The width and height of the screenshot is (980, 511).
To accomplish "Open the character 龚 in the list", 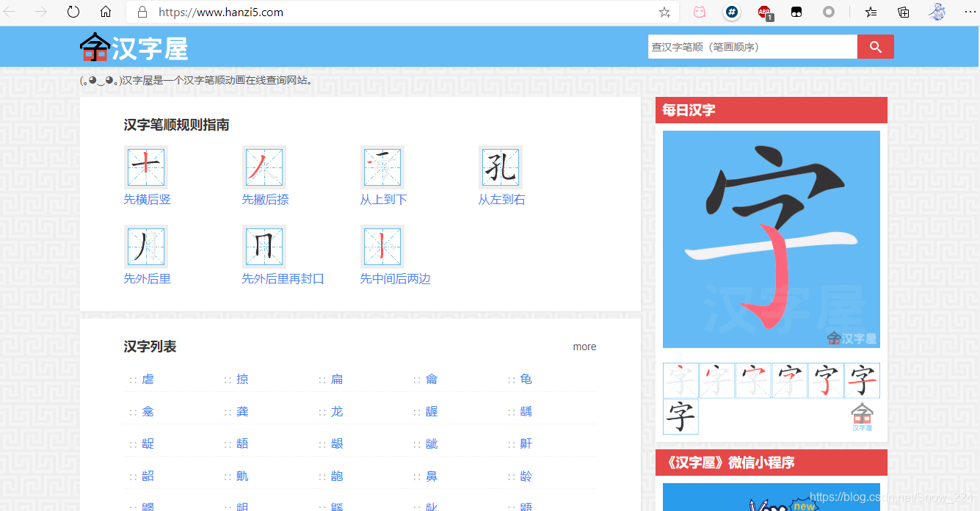I will (242, 411).
